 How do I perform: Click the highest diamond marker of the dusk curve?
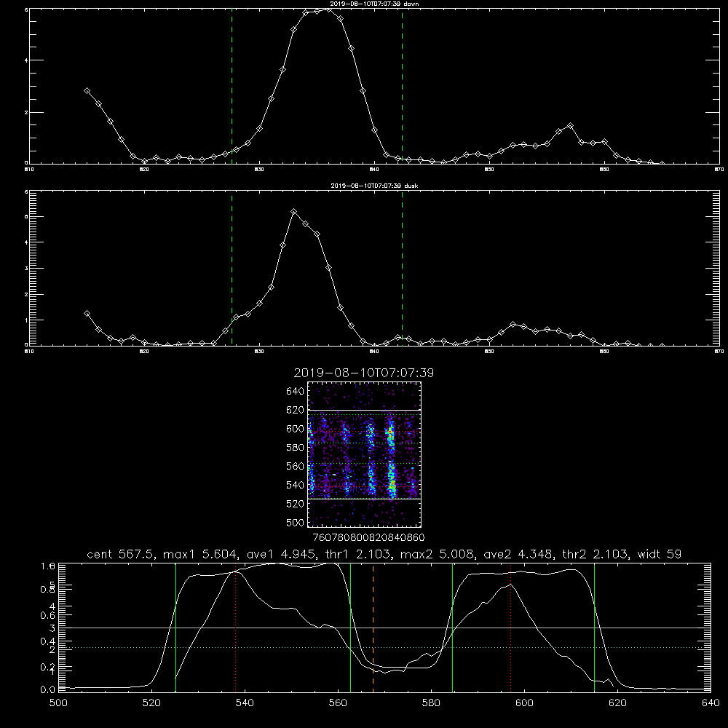click(x=293, y=212)
